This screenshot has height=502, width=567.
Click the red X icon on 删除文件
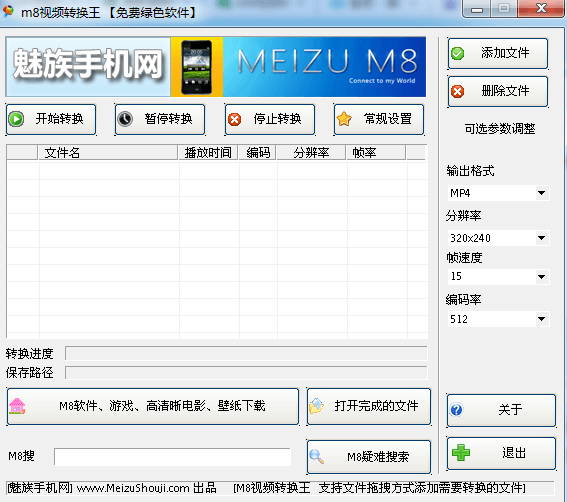tap(457, 91)
